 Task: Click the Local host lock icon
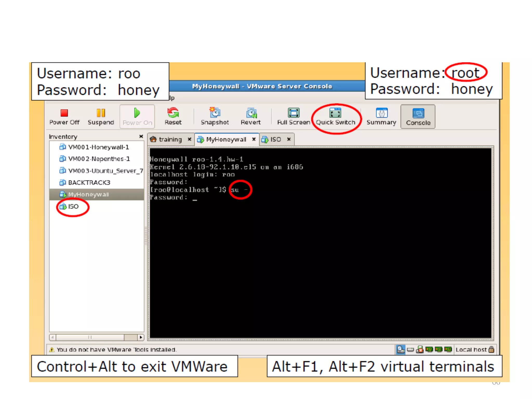tap(491, 349)
